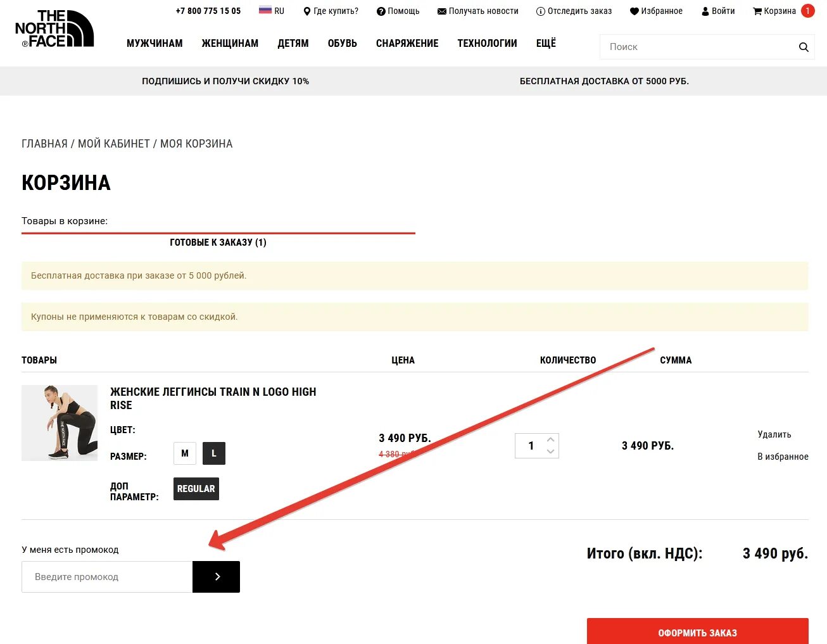Viewport: 827px width, 644px height.
Task: Click the 'Итого (вкл. НДС):' label
Action: pos(645,553)
